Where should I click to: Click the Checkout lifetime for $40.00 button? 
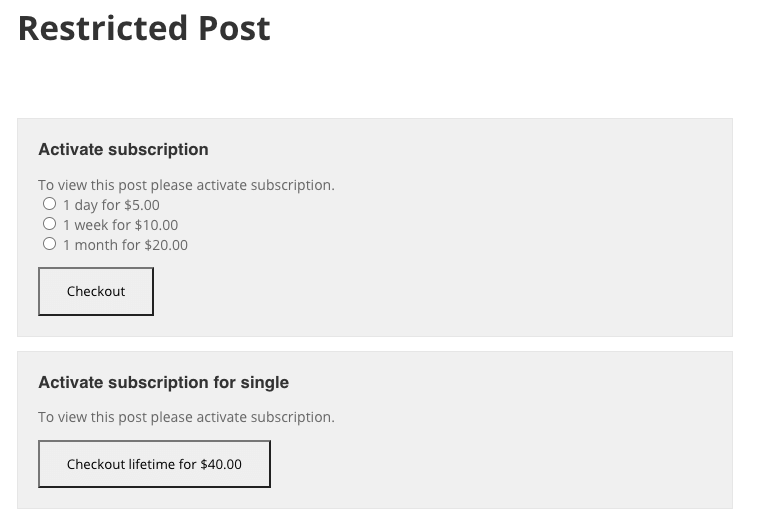154,464
